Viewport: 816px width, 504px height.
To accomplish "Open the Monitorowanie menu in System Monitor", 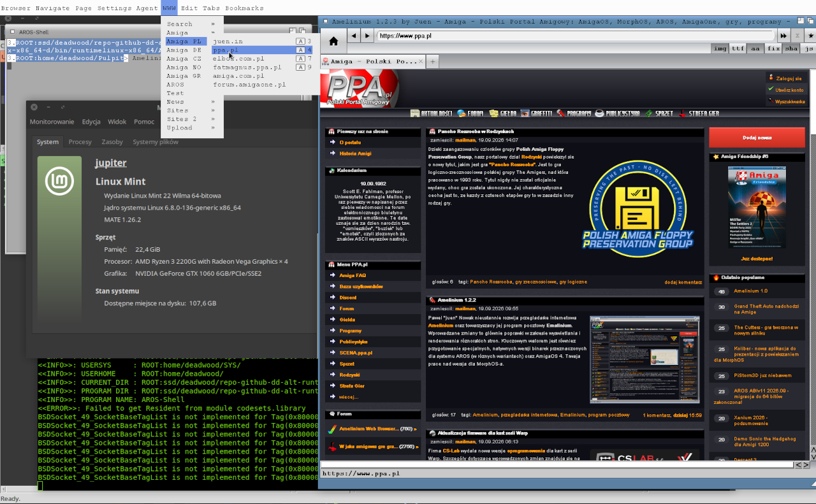I will pos(52,122).
